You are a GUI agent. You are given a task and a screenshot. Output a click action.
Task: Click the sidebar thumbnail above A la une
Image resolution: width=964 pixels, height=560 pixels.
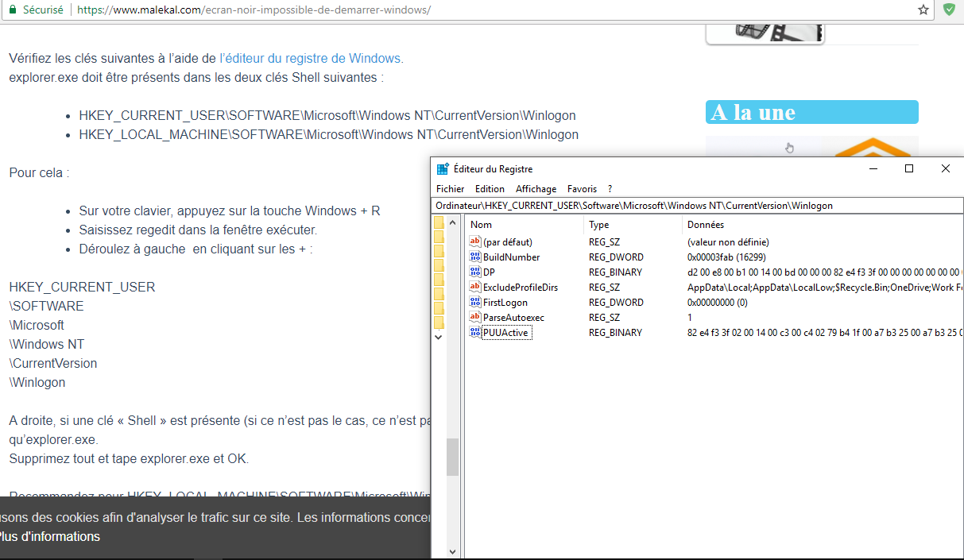[765, 33]
